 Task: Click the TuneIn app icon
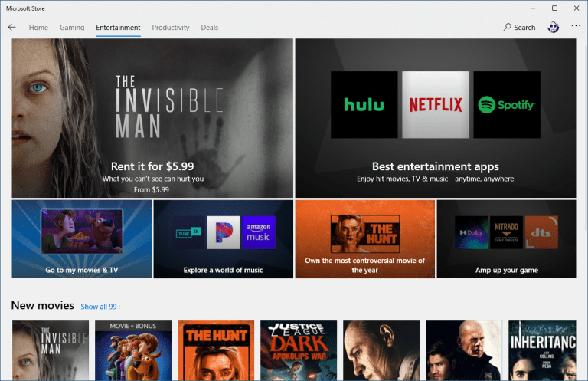pos(188,232)
